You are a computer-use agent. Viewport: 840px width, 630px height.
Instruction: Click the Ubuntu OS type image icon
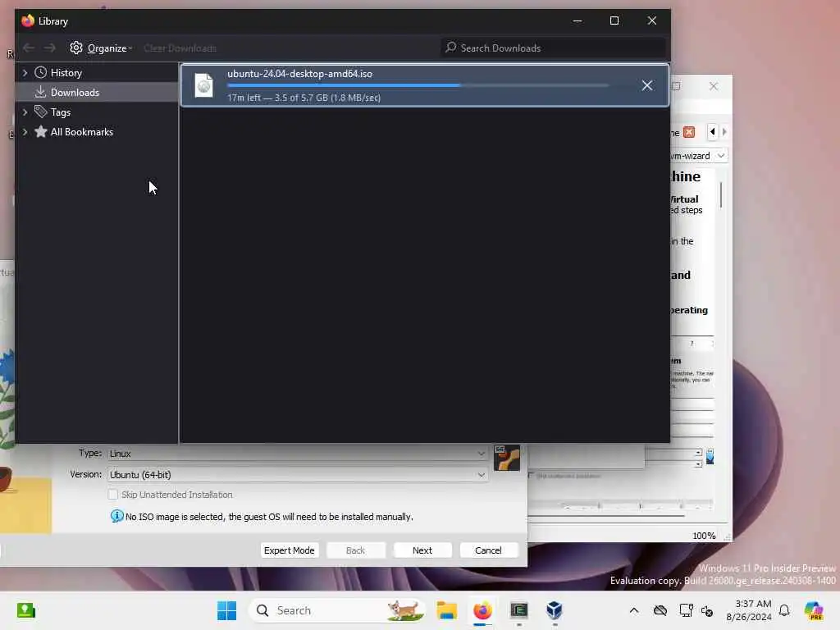[x=507, y=458]
